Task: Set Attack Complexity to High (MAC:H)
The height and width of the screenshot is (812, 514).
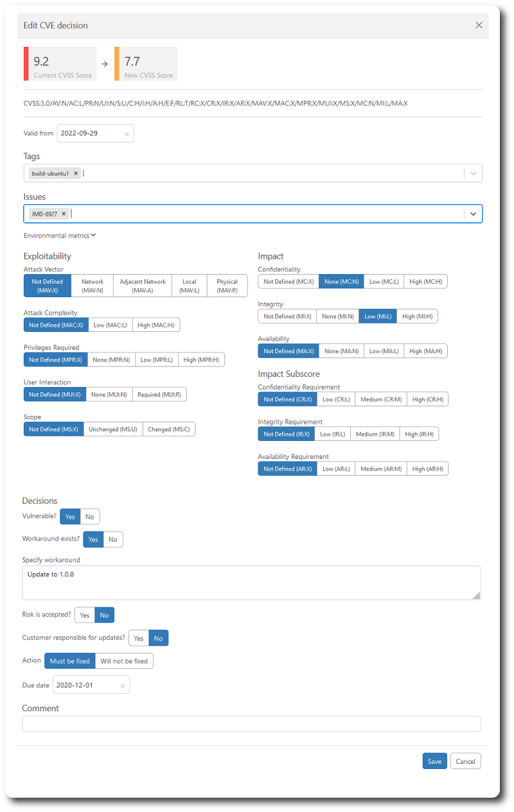Action: (157, 325)
